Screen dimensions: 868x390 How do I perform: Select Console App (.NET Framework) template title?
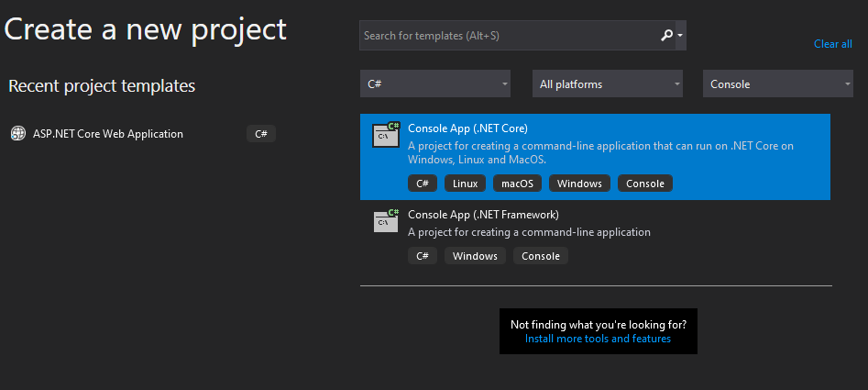[483, 215]
